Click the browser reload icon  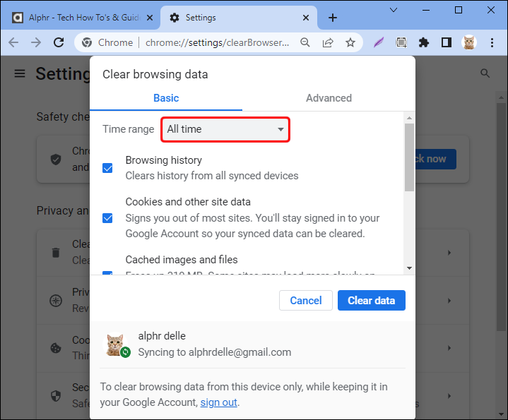tap(59, 42)
